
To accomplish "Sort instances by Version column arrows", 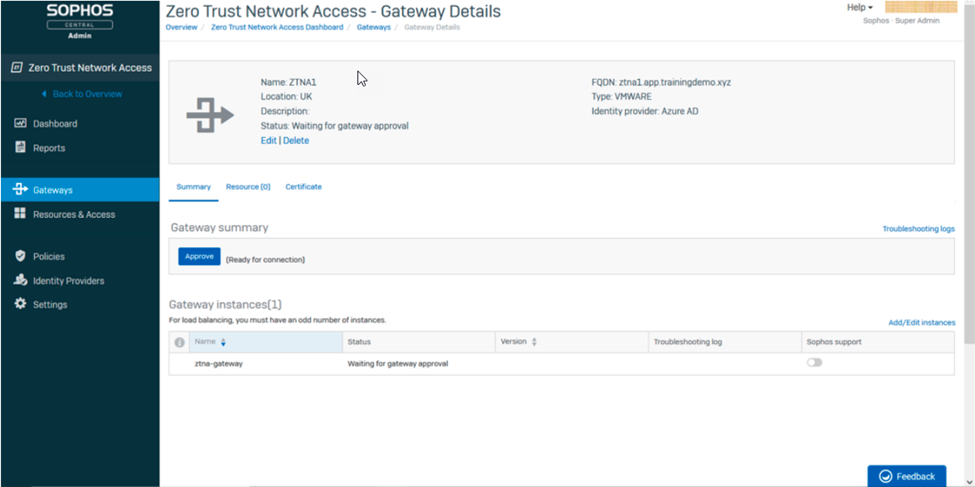I will (x=534, y=342).
